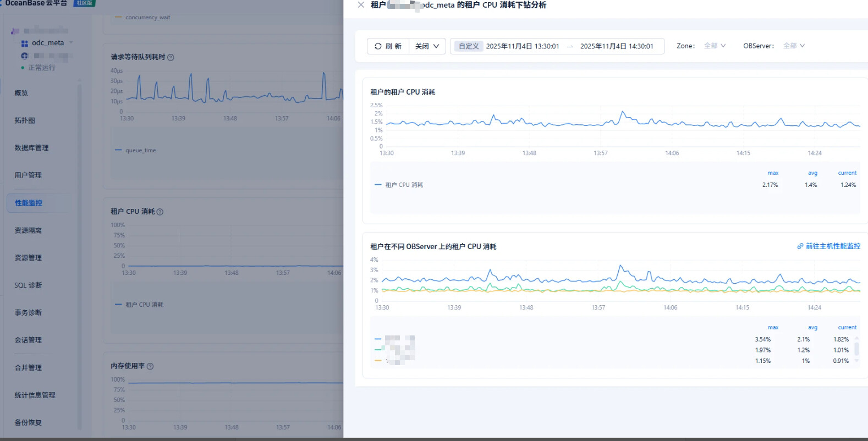
Task: Click the 刷新 refresh button
Action: point(388,46)
